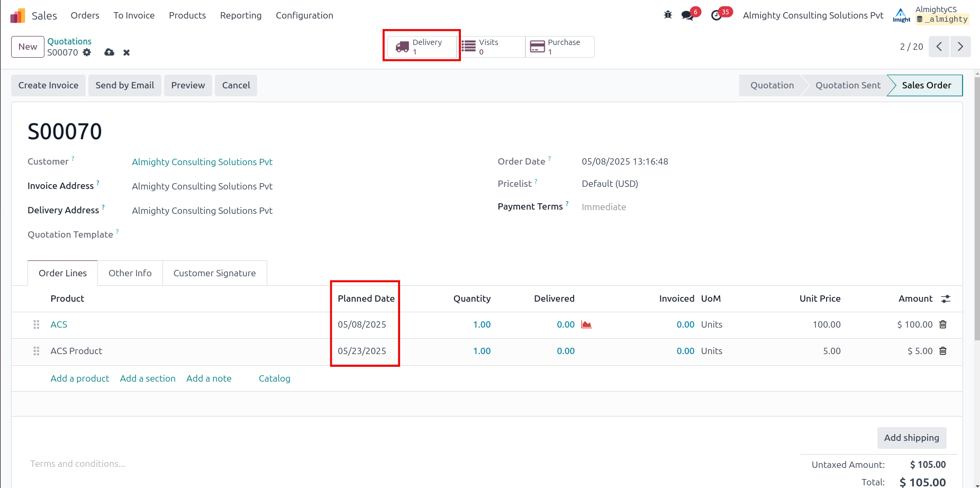This screenshot has width=980, height=488.
Task: Click the Preview button
Action: point(188,85)
